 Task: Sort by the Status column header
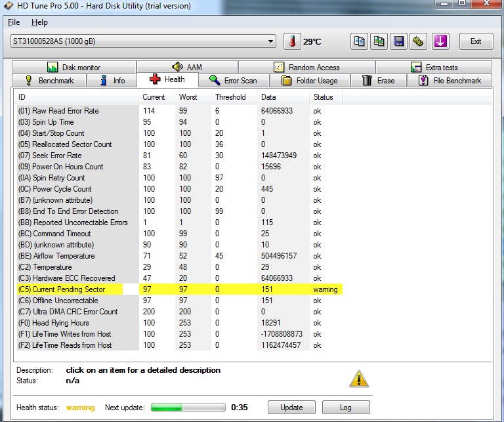(326, 97)
